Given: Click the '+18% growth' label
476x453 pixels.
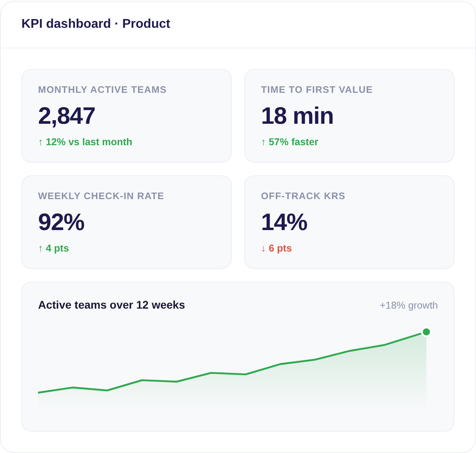Looking at the screenshot, I should pos(409,305).
